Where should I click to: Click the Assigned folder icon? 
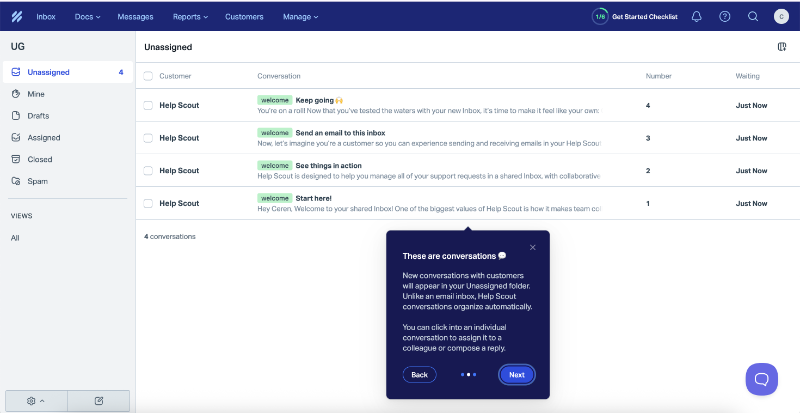click(x=16, y=137)
